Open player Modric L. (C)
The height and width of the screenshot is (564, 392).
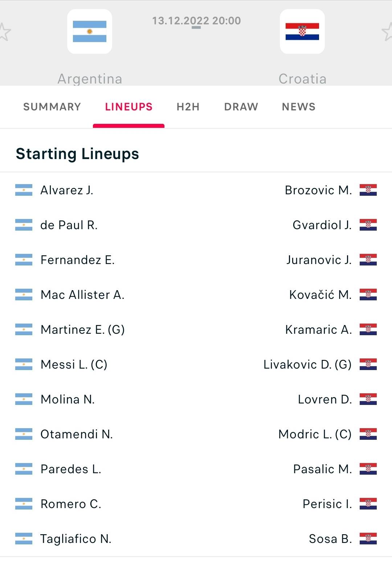pyautogui.click(x=315, y=434)
